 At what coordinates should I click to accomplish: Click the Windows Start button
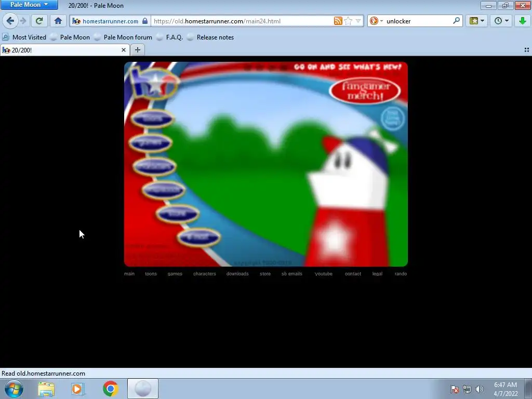14,389
